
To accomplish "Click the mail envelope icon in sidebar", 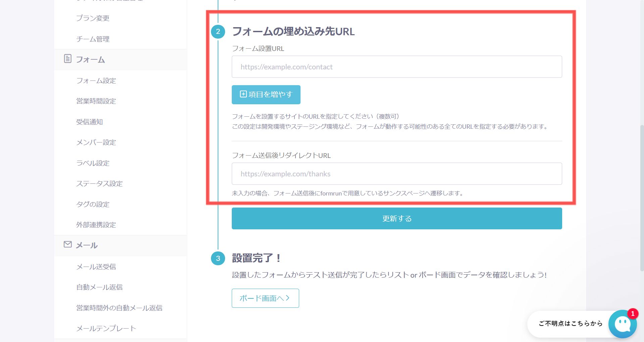I will [67, 244].
